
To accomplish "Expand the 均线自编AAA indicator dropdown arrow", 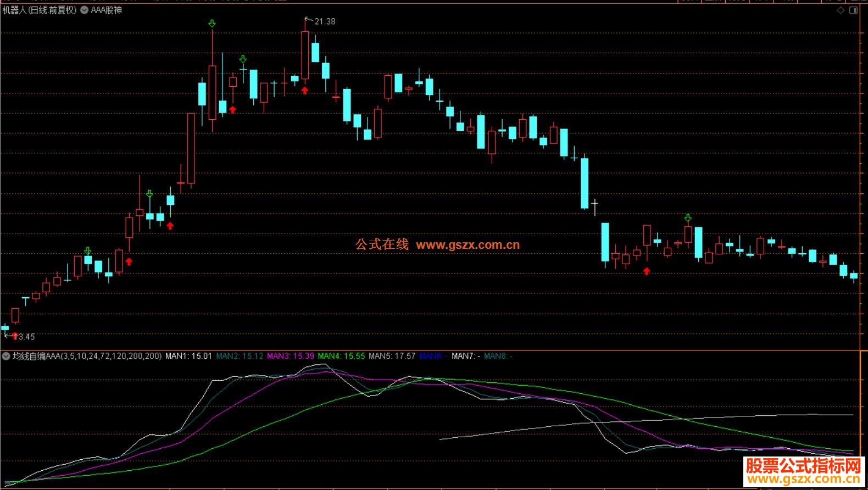I will [x=6, y=356].
